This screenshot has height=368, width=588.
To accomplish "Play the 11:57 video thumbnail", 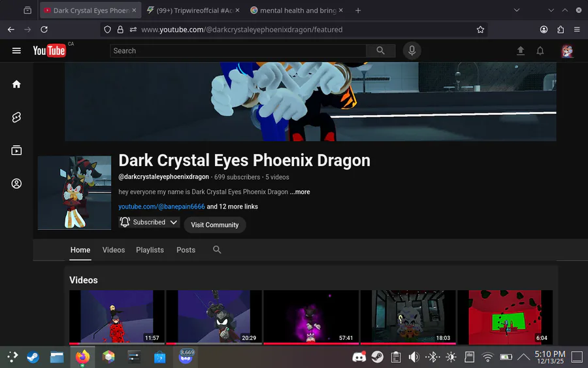I will pos(117,317).
